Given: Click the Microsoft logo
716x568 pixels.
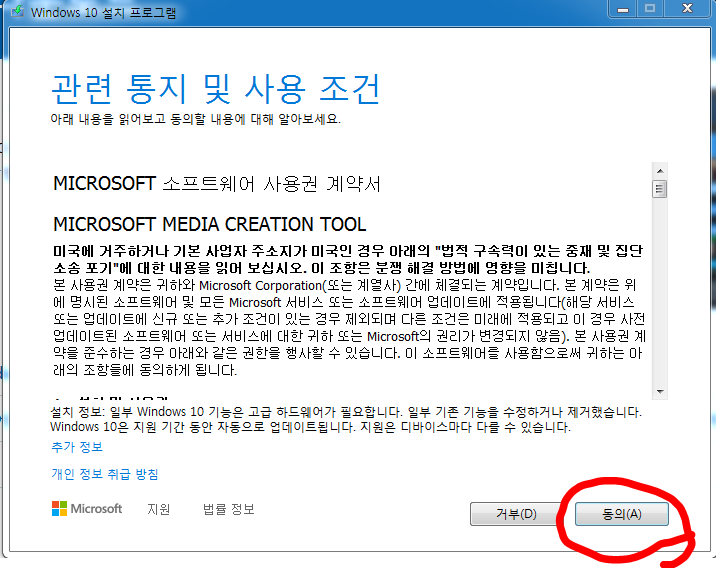Looking at the screenshot, I should tap(87, 509).
